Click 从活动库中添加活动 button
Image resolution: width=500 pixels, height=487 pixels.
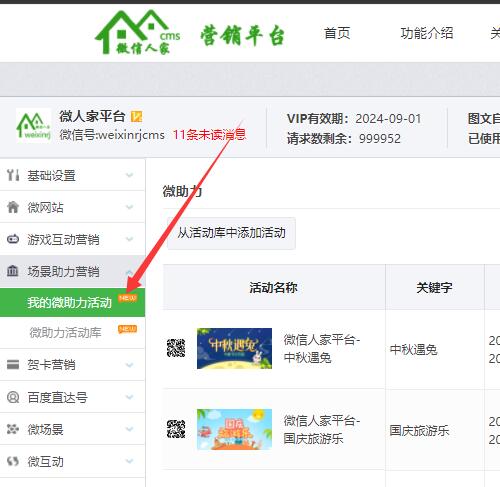click(231, 233)
